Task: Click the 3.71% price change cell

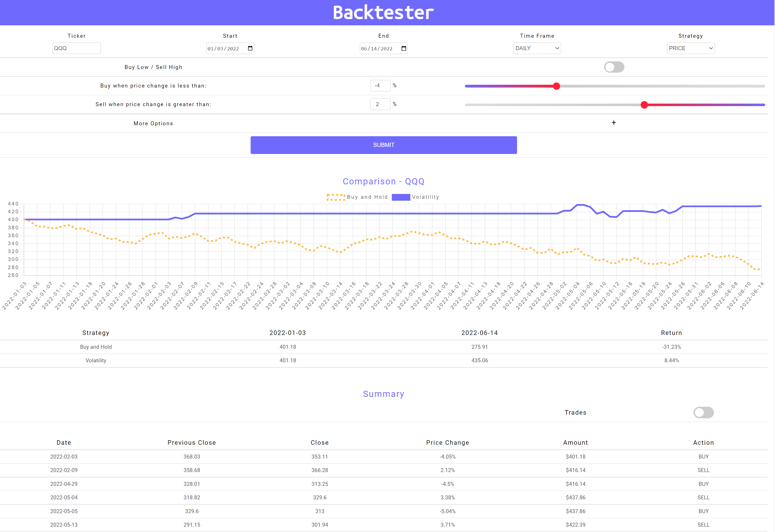Action: click(x=447, y=525)
